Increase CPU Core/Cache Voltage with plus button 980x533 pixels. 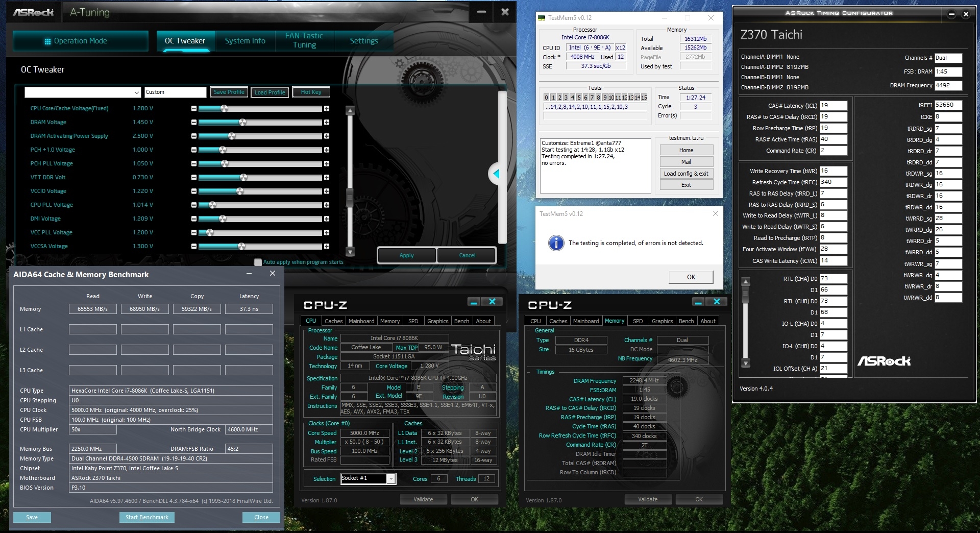327,109
